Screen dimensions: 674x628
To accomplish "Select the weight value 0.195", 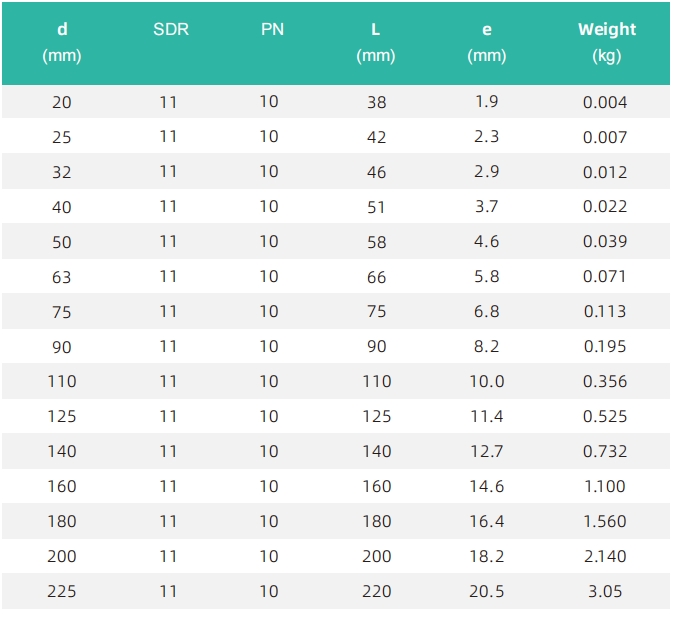I will (605, 346).
